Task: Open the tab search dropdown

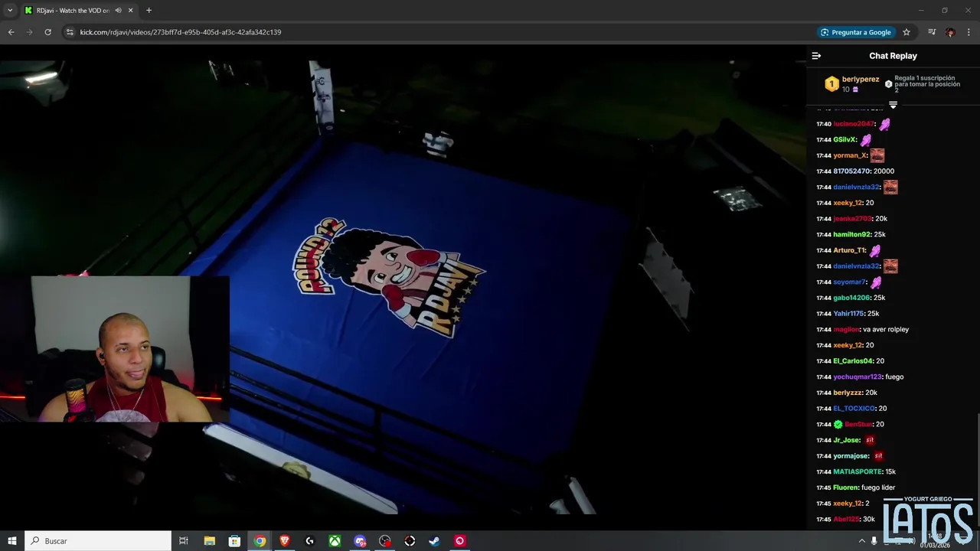Action: click(10, 10)
